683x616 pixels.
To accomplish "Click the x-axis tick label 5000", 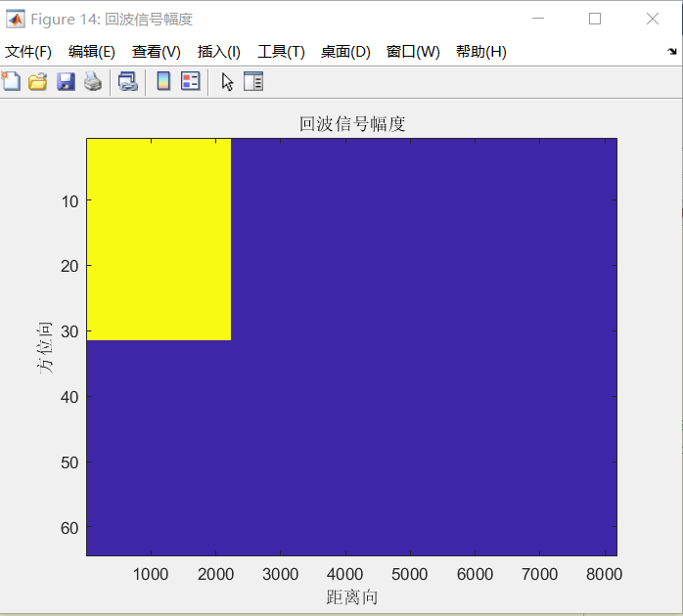I will [410, 575].
